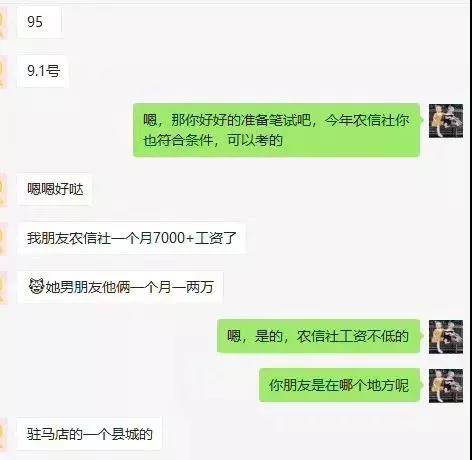This screenshot has height=460, width=472.
Task: Click the sender avatar beside the 农信社你也符合条件 message
Action: (446, 121)
